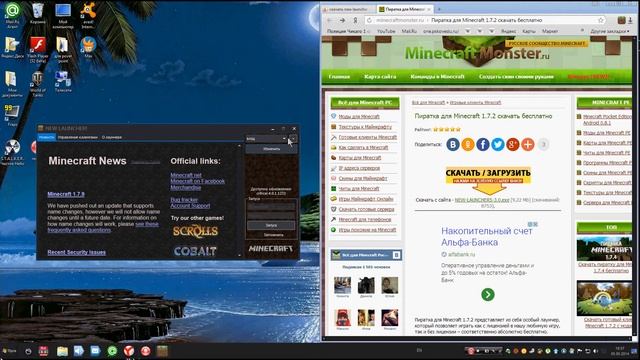Open Моды для Minecraft sidebar link

pyautogui.click(x=359, y=117)
